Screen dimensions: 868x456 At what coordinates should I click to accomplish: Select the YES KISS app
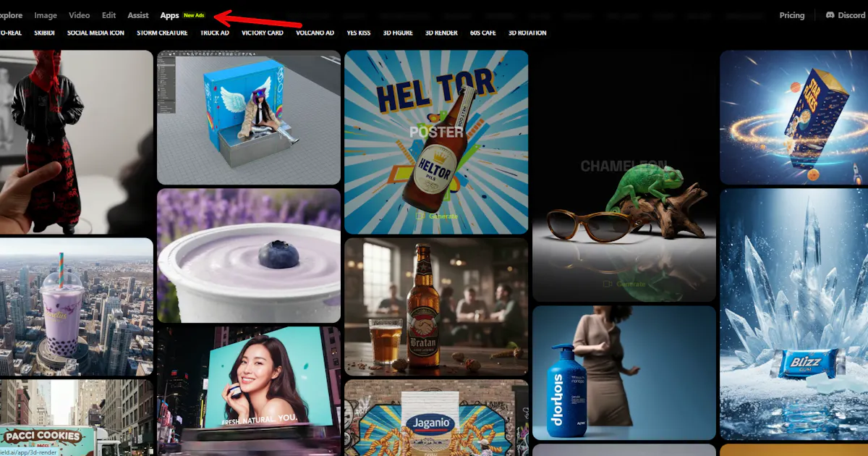pos(359,33)
